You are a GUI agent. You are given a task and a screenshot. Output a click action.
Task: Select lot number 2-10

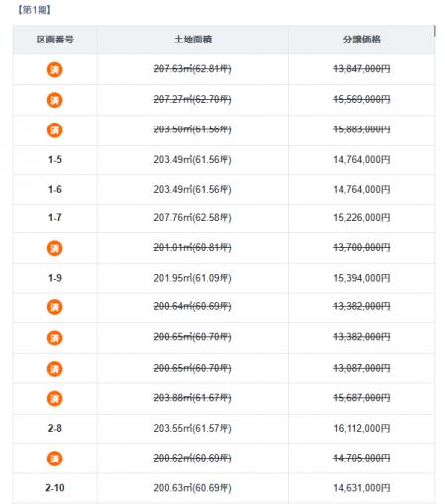55,488
